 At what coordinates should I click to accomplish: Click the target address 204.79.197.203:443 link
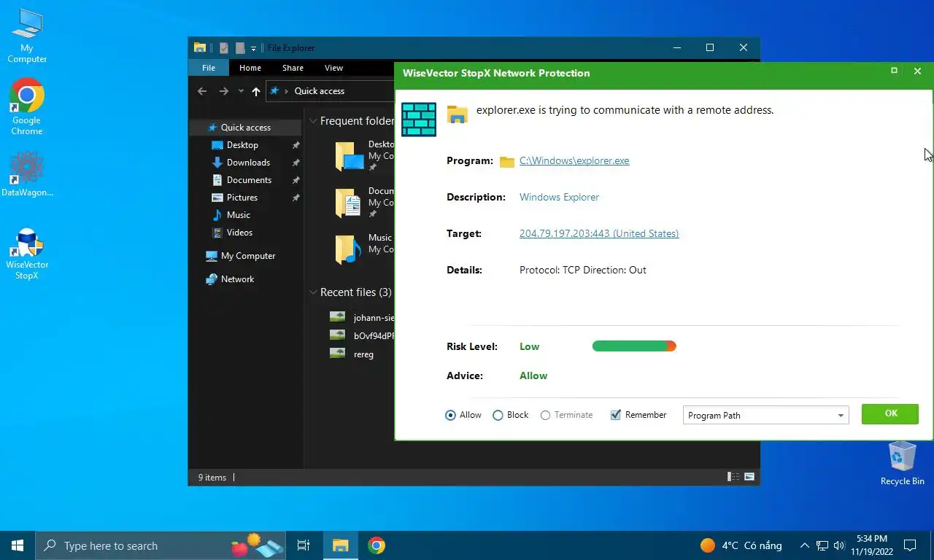[x=599, y=233]
